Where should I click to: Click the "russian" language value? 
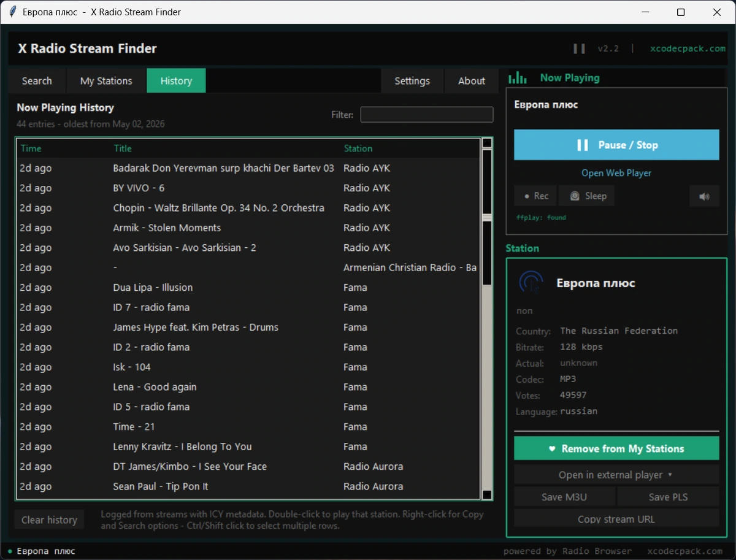click(x=579, y=411)
